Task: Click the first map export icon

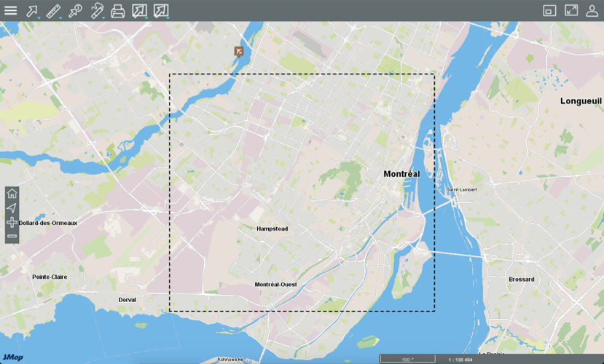Action: coord(139,10)
